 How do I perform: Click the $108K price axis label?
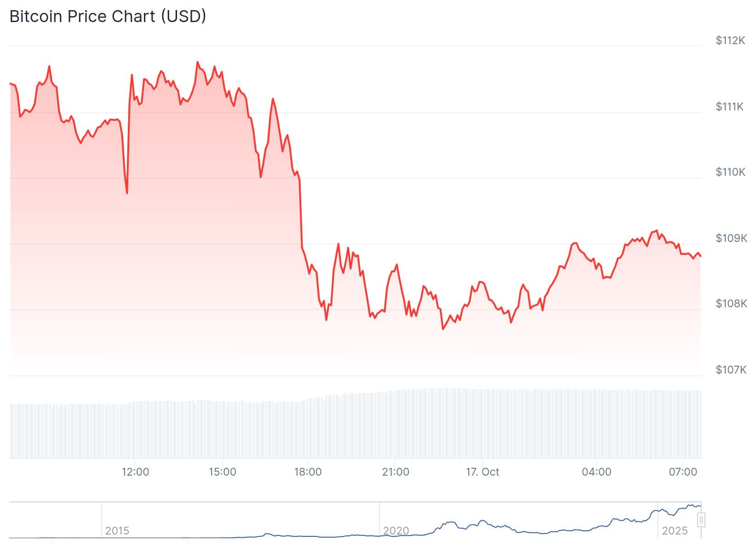(731, 304)
